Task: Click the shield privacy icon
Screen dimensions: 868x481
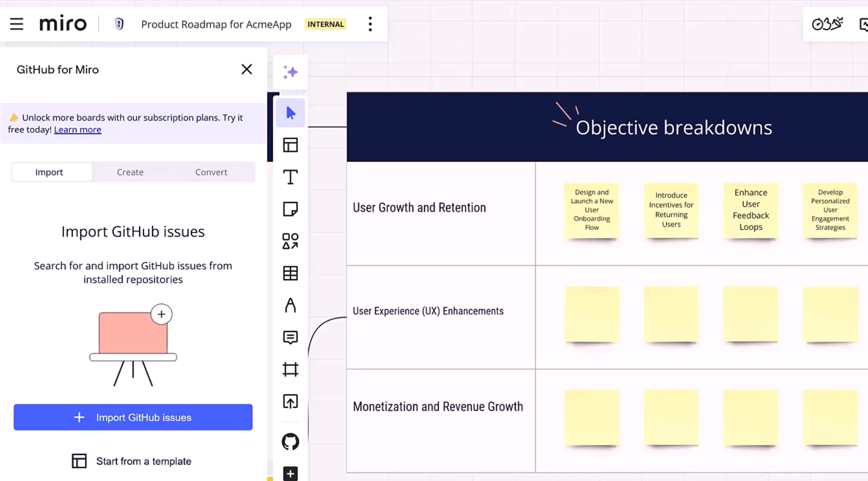Action: (x=119, y=24)
